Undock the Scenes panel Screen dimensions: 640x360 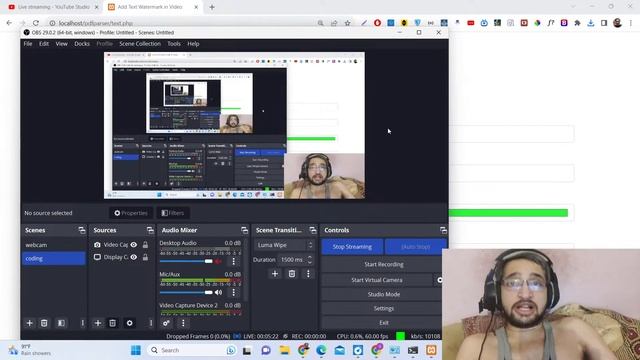[82, 230]
